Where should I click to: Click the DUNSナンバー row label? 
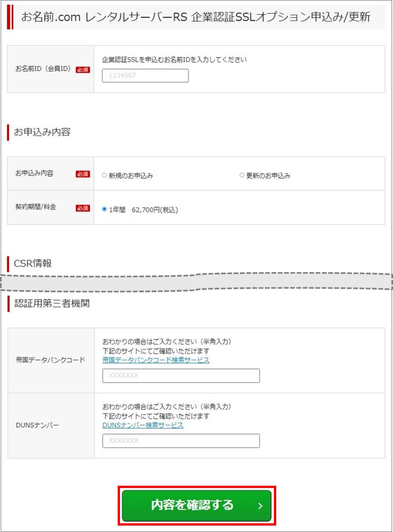pos(37,425)
